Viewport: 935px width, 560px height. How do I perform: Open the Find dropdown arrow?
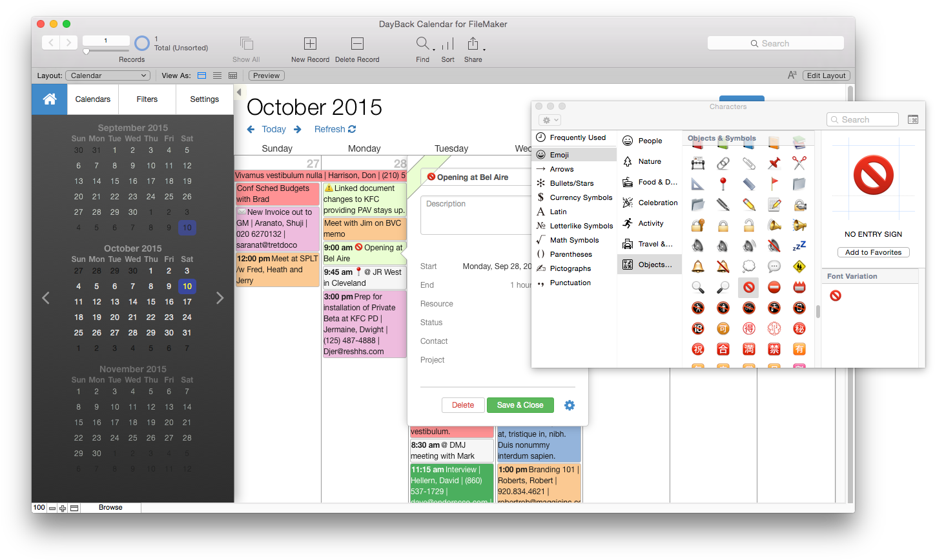[x=434, y=49]
